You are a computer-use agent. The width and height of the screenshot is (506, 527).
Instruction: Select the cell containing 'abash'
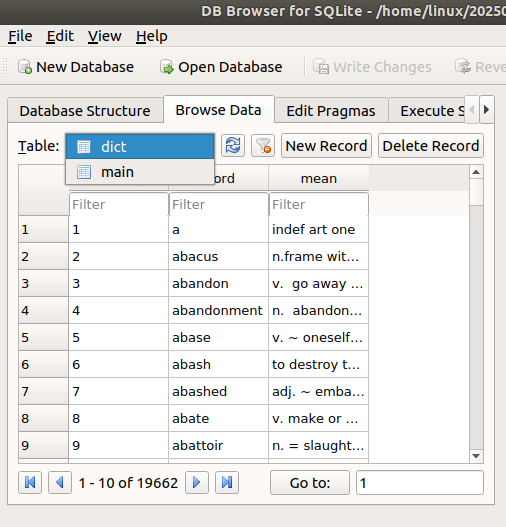point(219,364)
